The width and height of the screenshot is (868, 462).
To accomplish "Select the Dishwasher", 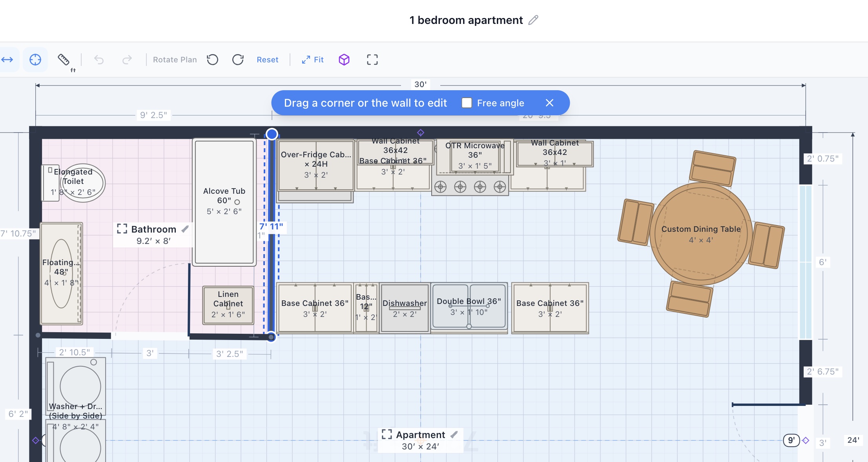I will pos(405,308).
